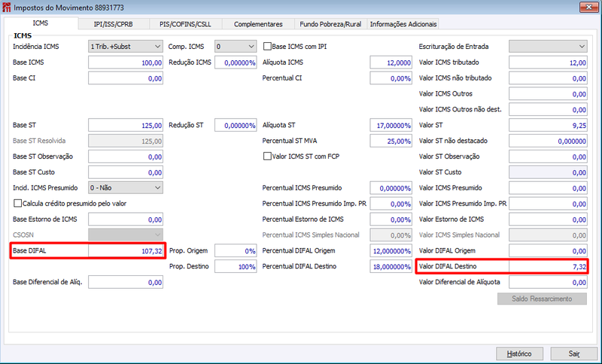602x364 pixels.
Task: Click the Alíquota ICMS field
Action: [391, 62]
